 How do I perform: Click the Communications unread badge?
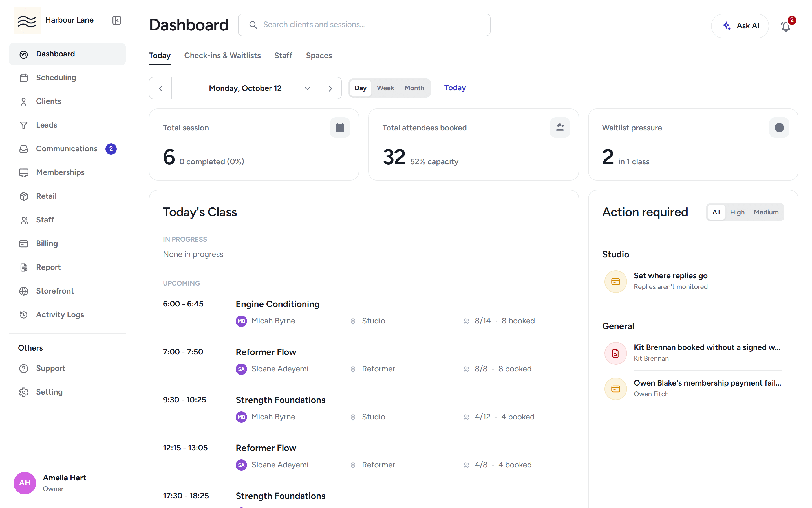click(111, 149)
